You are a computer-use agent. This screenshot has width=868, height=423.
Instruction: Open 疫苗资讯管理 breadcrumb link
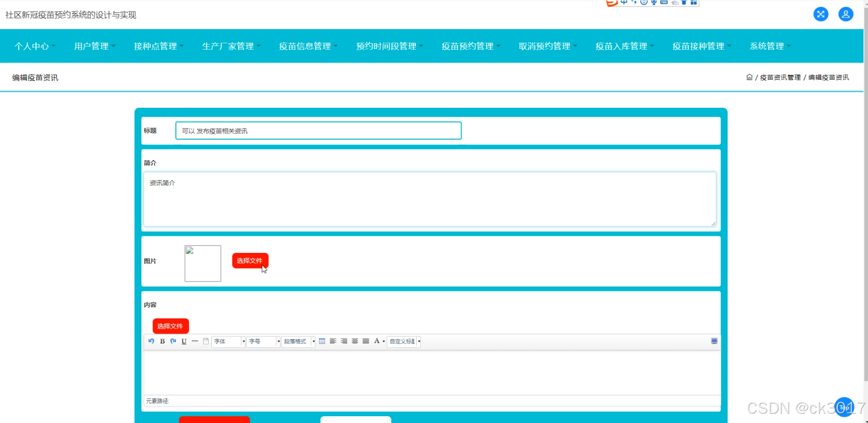point(780,77)
